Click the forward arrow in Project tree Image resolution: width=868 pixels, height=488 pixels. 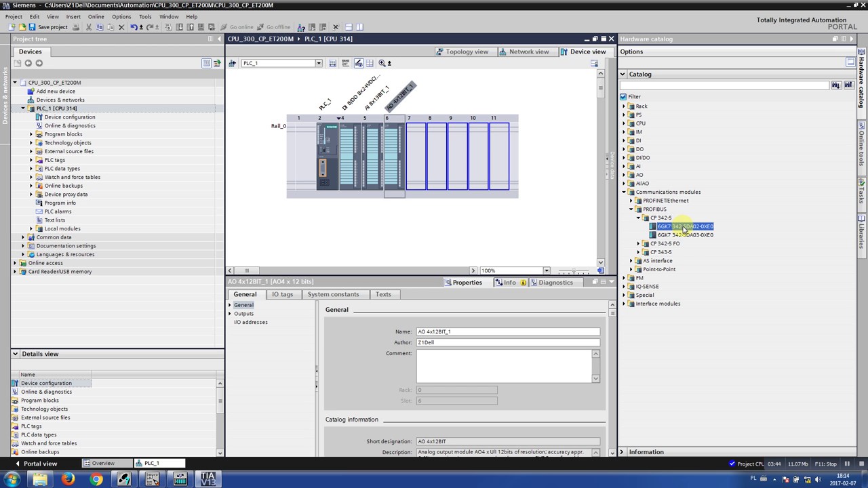pos(39,63)
